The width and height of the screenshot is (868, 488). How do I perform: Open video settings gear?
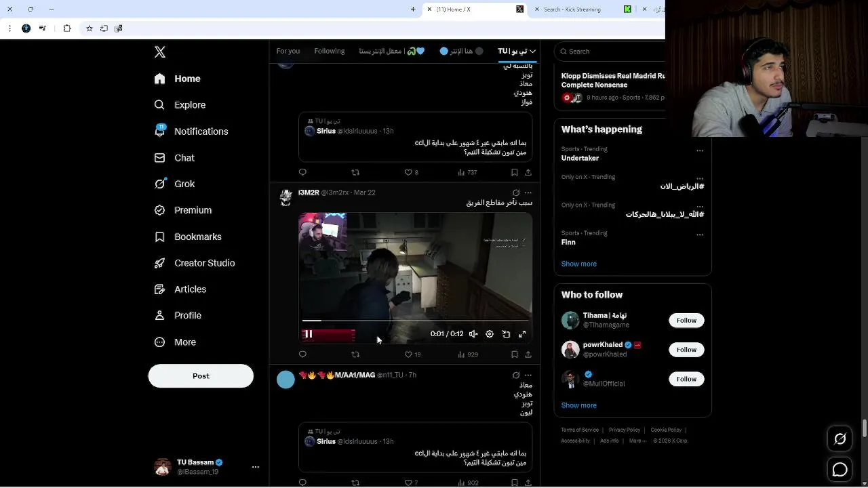pos(490,334)
